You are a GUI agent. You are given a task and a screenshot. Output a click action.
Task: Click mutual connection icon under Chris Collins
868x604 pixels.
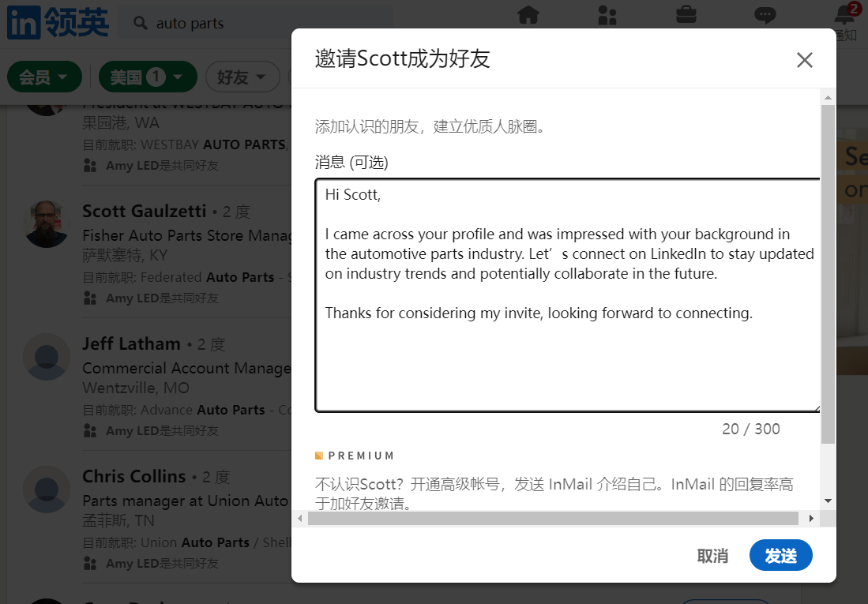(90, 564)
